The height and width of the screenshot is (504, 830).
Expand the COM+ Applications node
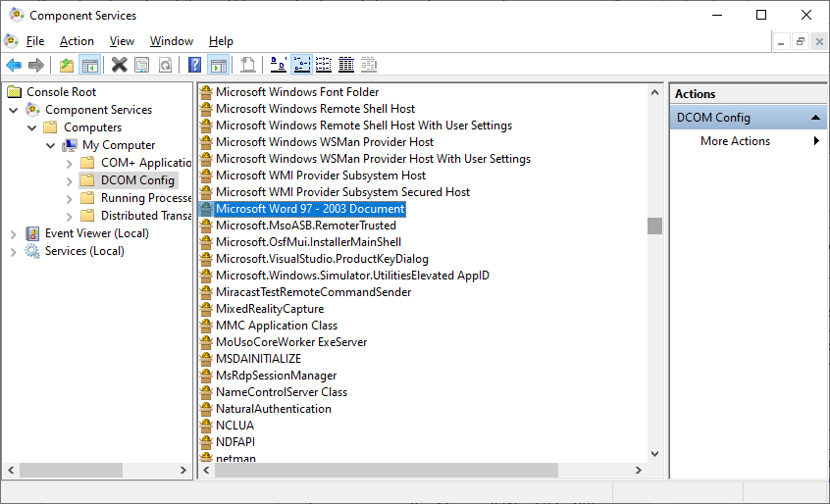pos(70,164)
